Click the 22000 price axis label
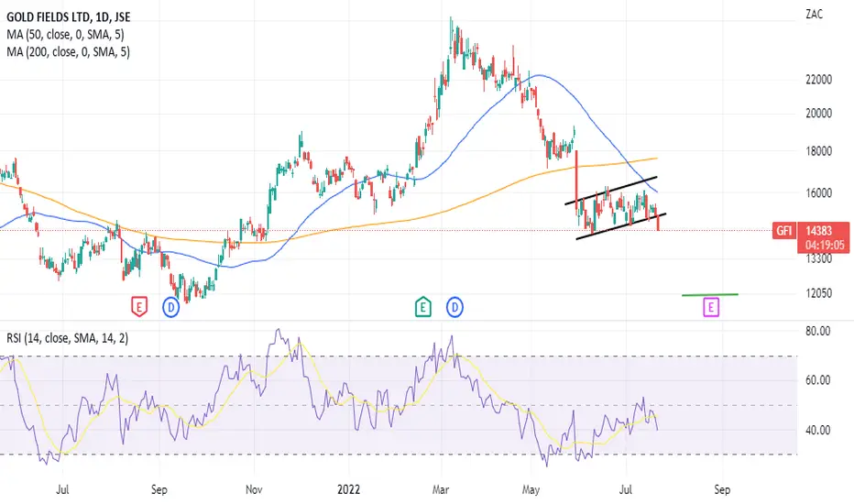Image resolution: width=854 pixels, height=504 pixels. point(818,80)
